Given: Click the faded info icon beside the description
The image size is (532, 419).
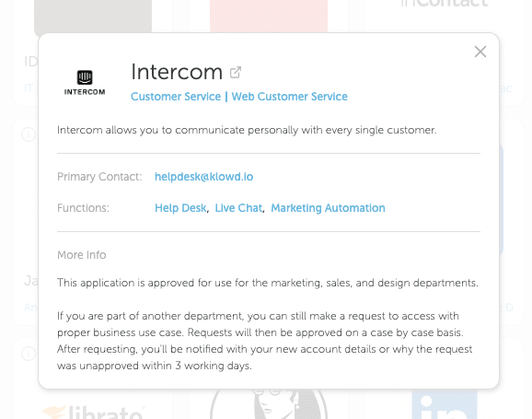Looking at the screenshot, I should [x=29, y=134].
